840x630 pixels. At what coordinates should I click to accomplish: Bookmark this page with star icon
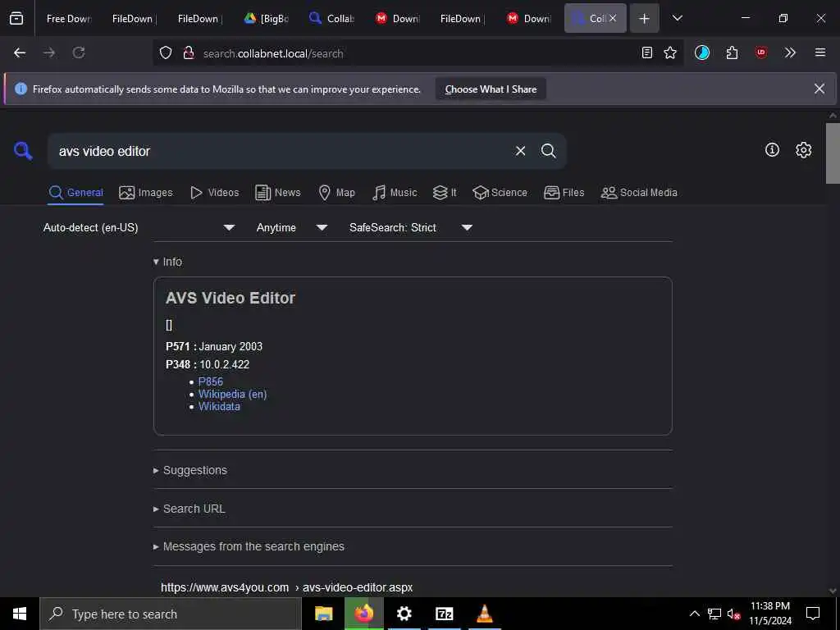pos(670,52)
